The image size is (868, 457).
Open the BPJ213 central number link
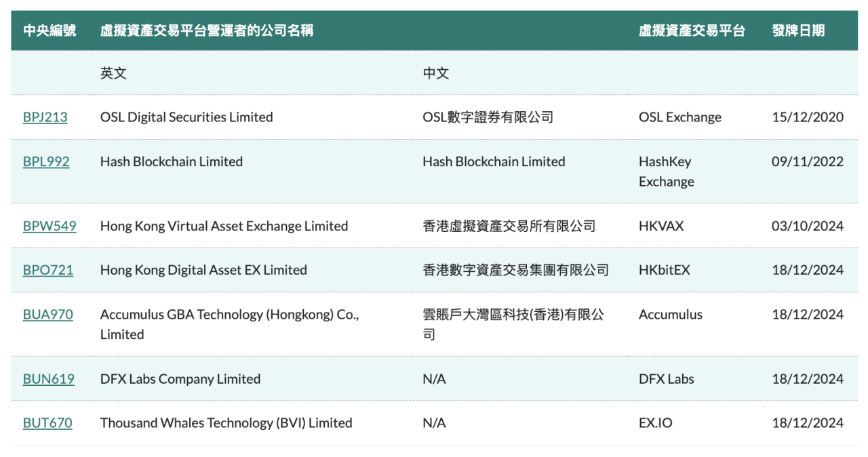click(x=45, y=117)
